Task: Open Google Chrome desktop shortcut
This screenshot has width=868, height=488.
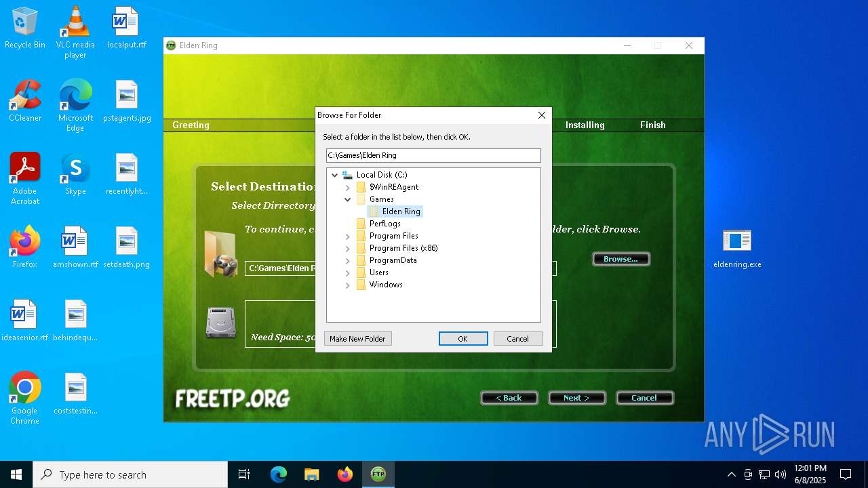Action: coord(25,399)
